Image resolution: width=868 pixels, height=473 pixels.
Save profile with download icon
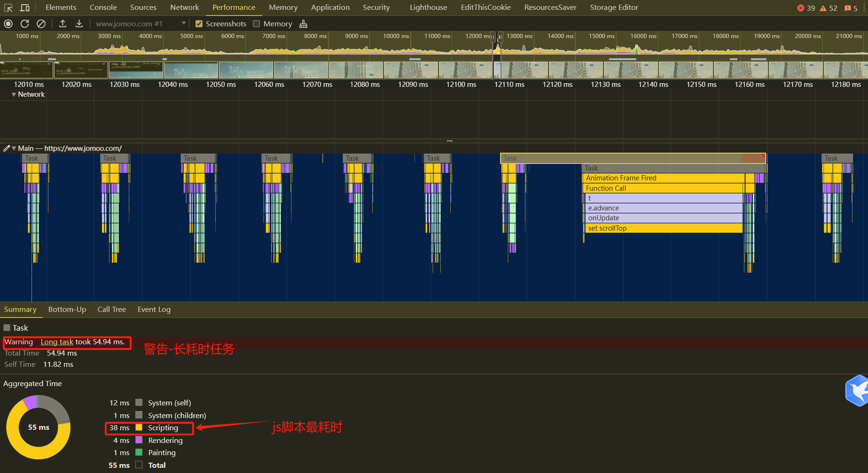(79, 23)
